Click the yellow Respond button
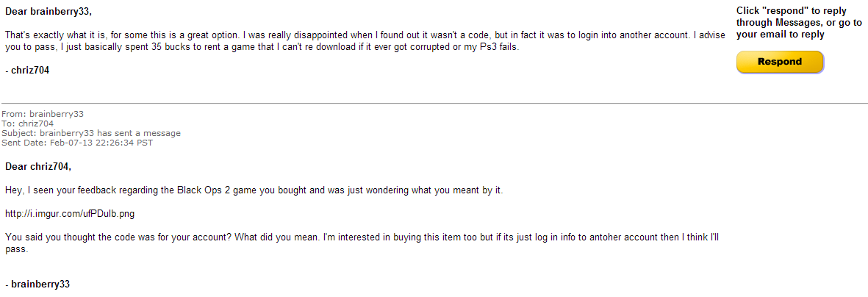 pyautogui.click(x=780, y=62)
